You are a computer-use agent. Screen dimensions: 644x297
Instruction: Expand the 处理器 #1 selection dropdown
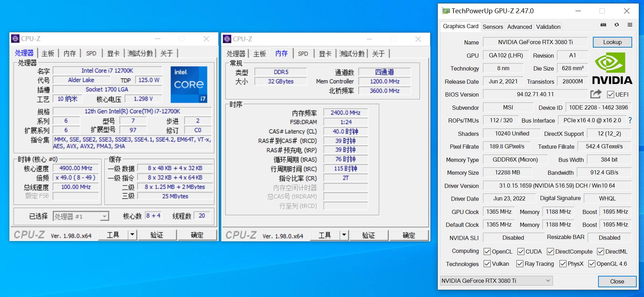click(x=104, y=216)
